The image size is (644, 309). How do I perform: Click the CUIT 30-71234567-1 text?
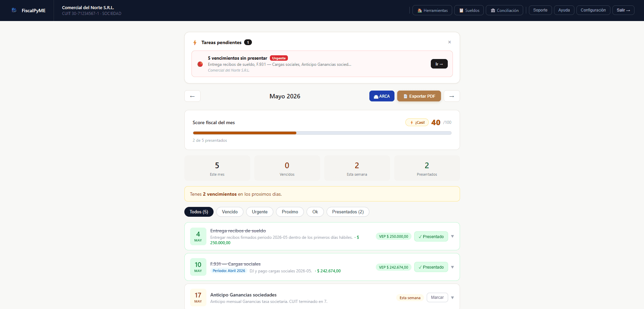pos(80,14)
